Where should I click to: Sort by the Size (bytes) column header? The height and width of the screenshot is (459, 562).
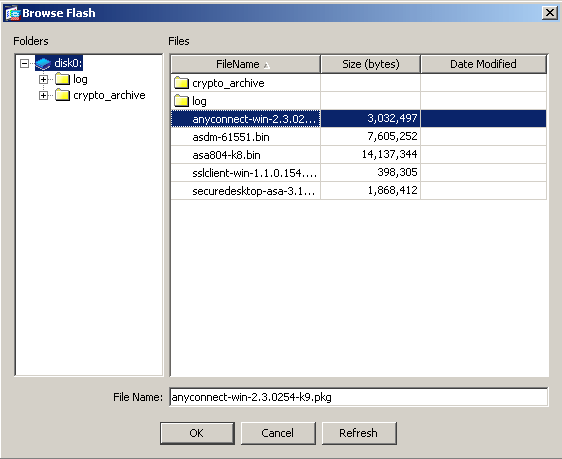[x=371, y=64]
